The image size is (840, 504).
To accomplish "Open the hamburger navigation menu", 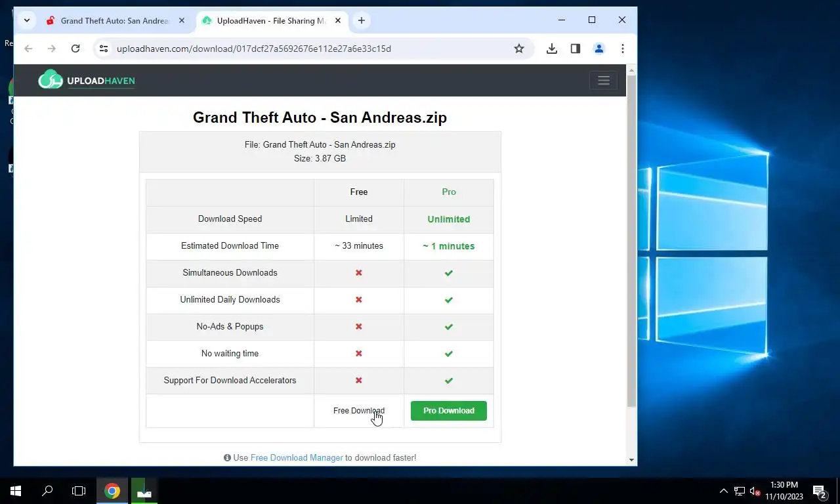I will click(x=603, y=80).
